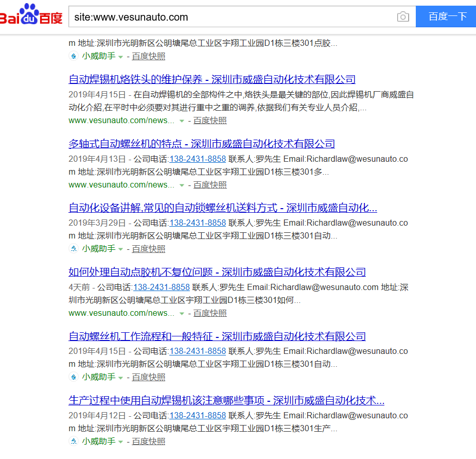Click phone number in 4天前 result
This screenshot has height=459, width=476.
(162, 287)
